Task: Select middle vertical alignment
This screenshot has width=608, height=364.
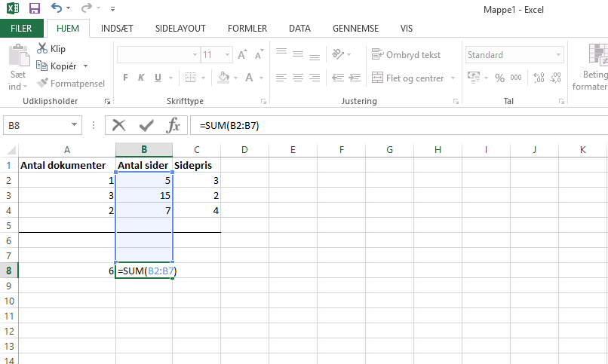Action: (x=298, y=54)
